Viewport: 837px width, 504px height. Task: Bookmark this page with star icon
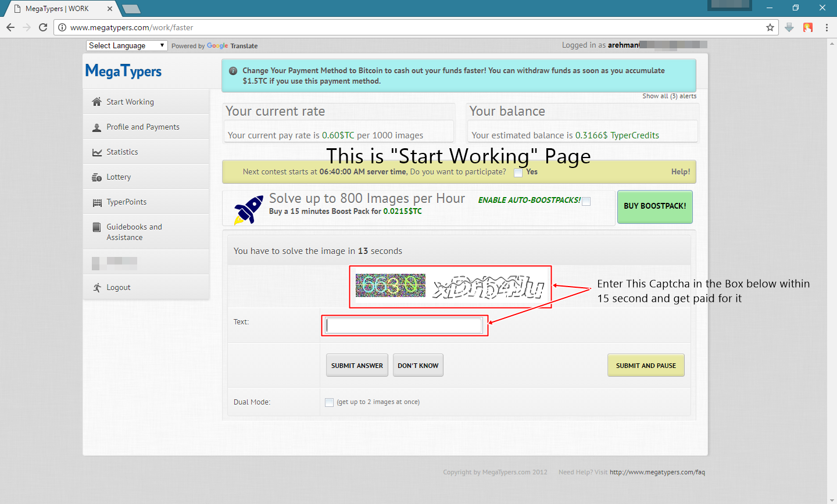click(770, 27)
